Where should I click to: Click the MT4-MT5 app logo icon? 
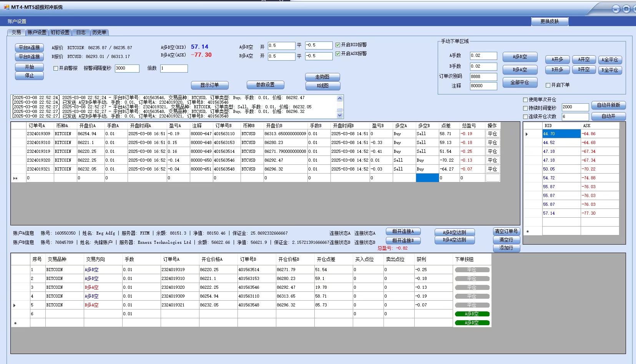point(7,7)
